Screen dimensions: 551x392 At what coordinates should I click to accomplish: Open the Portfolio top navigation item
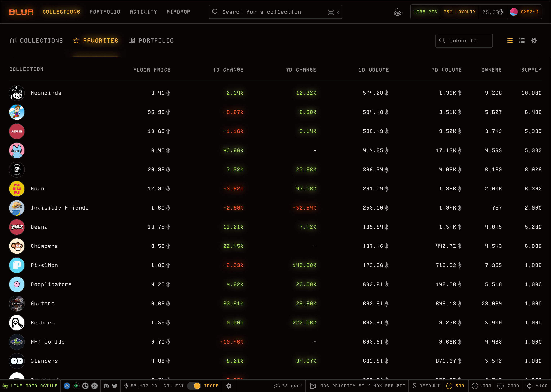point(105,12)
